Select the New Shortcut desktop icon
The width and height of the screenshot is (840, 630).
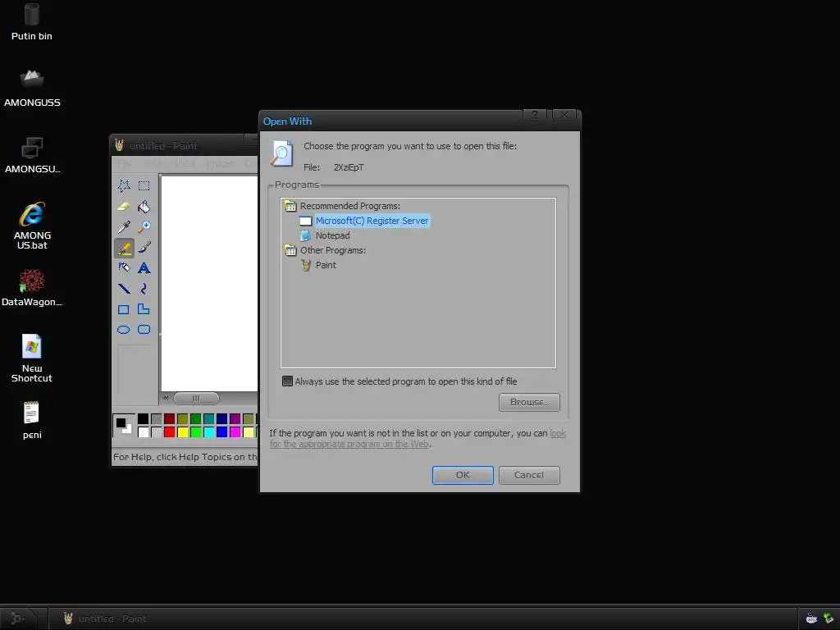coord(32,358)
